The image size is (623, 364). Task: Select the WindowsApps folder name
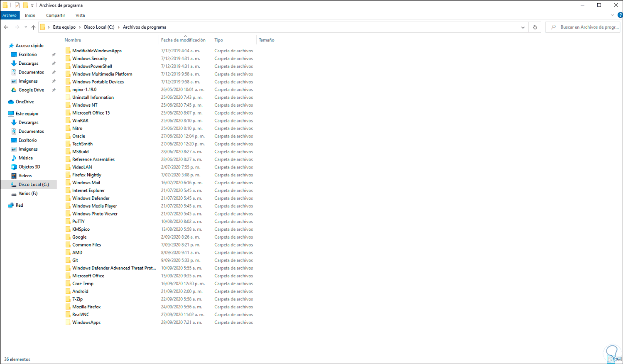(86, 322)
